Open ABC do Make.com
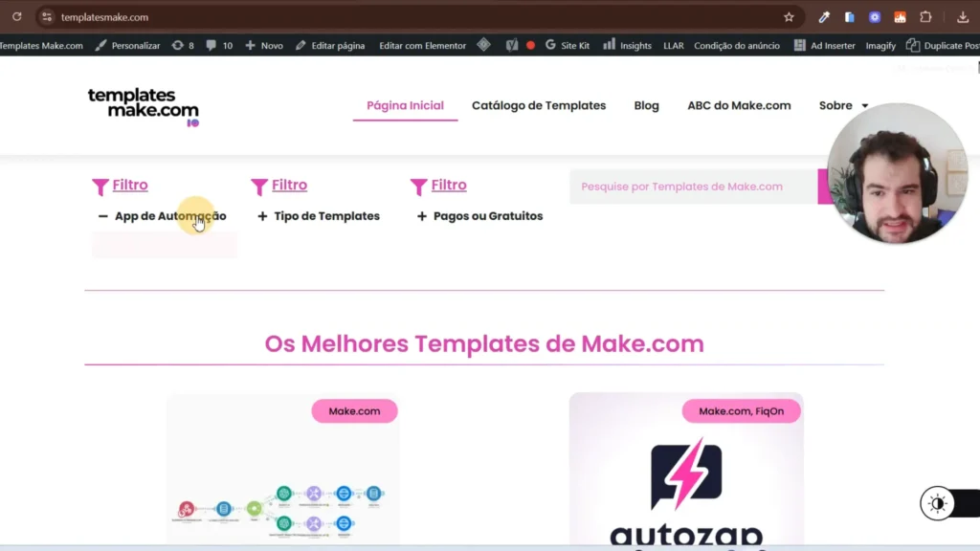The width and height of the screenshot is (980, 551). (x=739, y=105)
